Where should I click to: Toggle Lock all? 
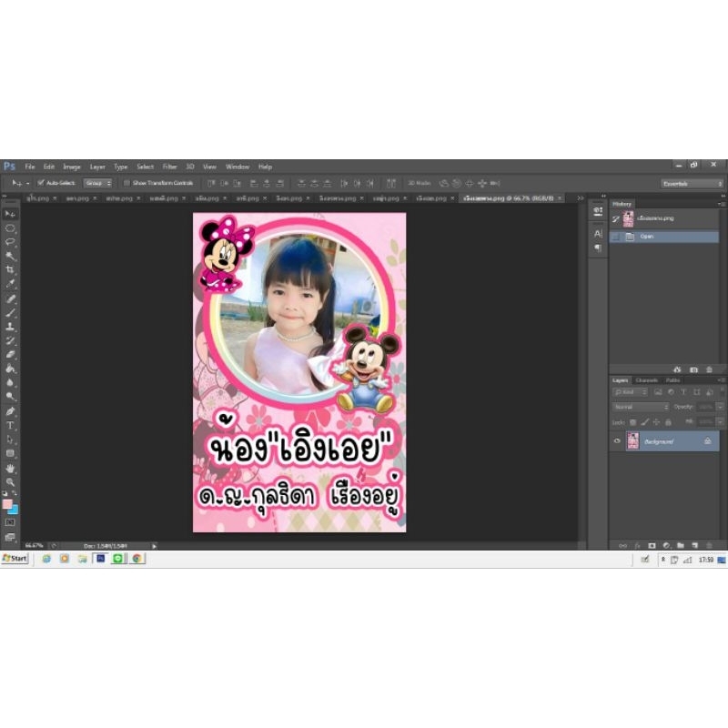coord(668,422)
